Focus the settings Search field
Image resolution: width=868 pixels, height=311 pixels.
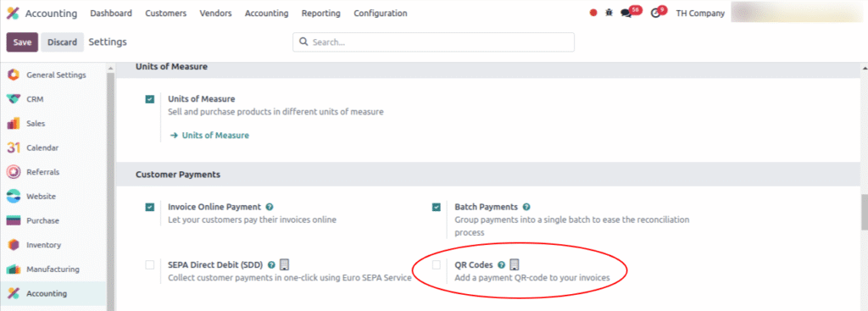tap(433, 42)
